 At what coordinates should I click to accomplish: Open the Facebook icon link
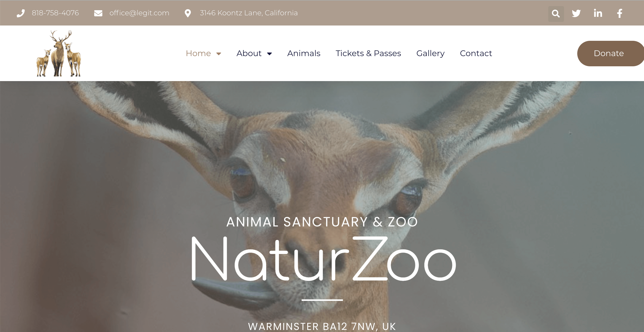click(620, 13)
